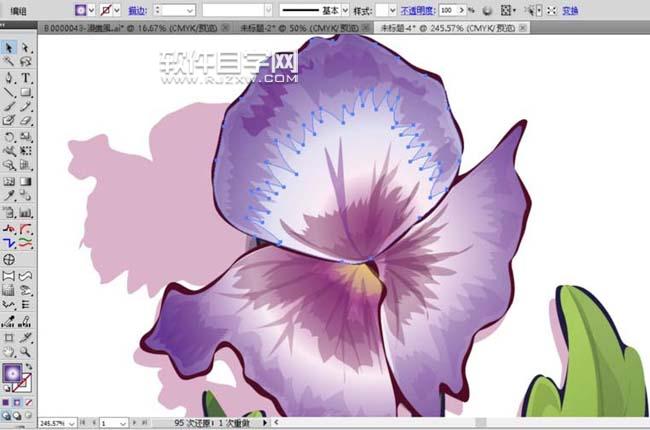Select the Selection (black arrow) tool
This screenshot has width=650, height=430.
pos(9,47)
